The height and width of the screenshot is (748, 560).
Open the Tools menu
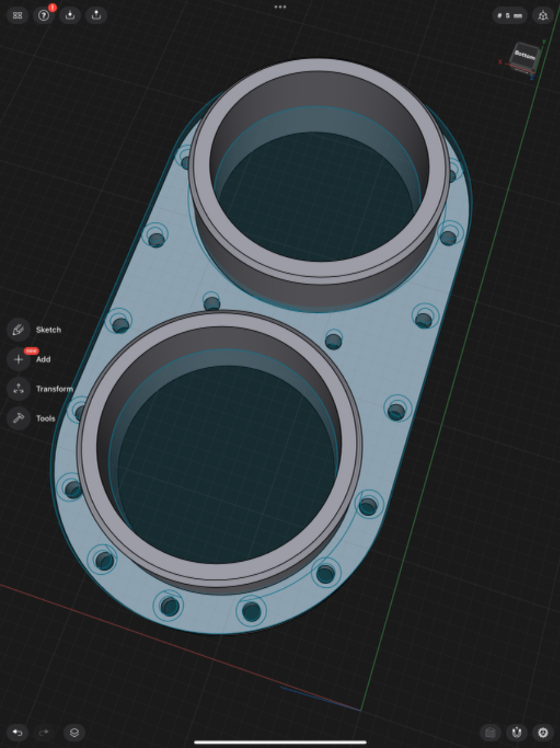click(19, 418)
